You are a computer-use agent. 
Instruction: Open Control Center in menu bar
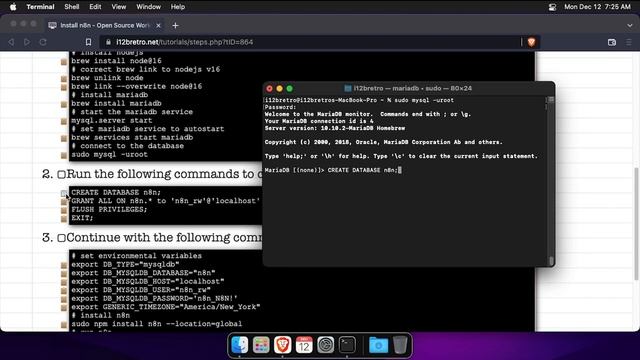[x=552, y=7]
